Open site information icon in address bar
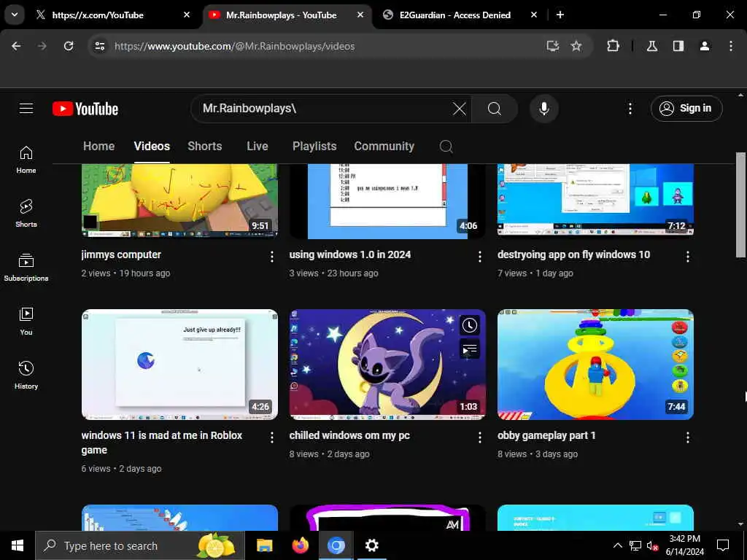This screenshot has height=560, width=747. 99,46
